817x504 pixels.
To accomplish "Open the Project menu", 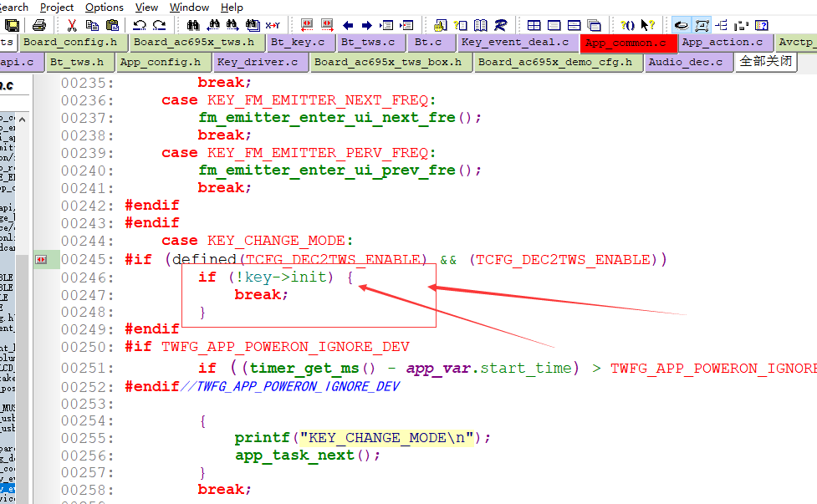I will 57,8.
